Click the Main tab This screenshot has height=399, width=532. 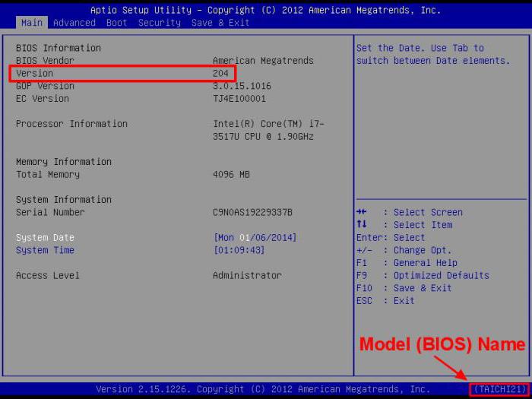tap(32, 23)
